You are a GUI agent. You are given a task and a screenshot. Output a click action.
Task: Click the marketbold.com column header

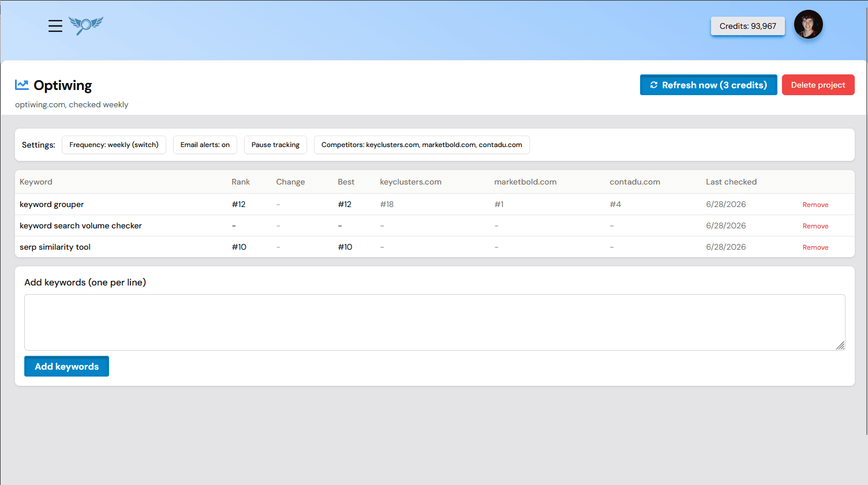coord(525,182)
